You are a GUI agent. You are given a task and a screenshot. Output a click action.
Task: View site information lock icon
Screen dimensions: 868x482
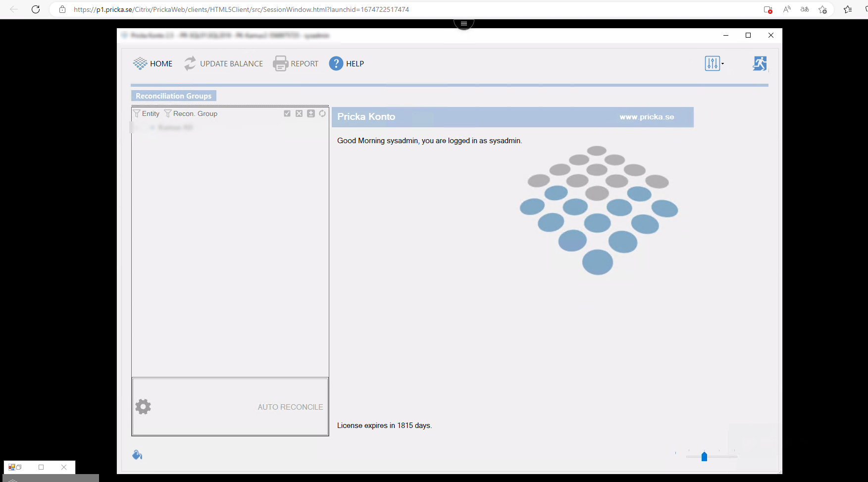(62, 9)
